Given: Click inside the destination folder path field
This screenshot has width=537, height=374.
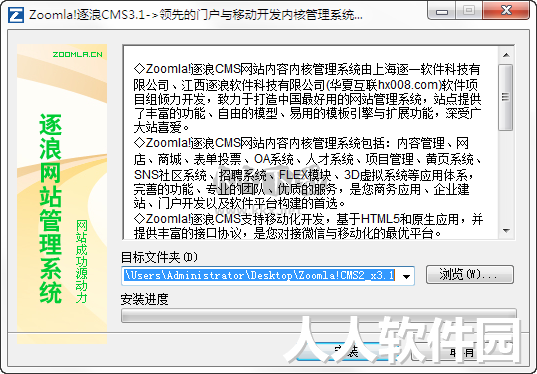Looking at the screenshot, I should (260, 276).
